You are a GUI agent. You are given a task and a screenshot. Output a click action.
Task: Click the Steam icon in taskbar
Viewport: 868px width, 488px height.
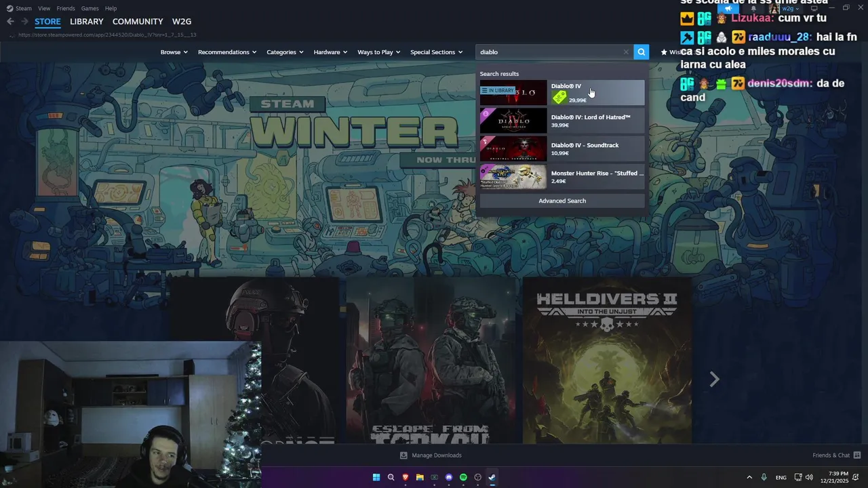pos(492,477)
